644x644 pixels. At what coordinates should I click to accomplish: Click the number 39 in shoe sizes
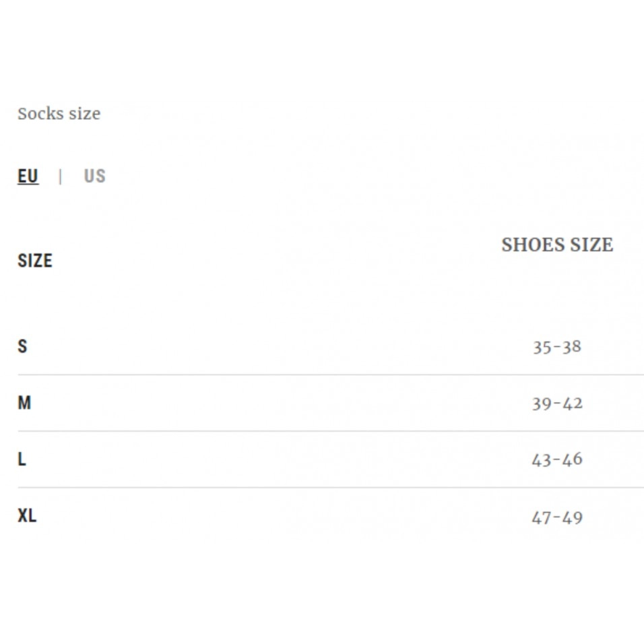542,404
